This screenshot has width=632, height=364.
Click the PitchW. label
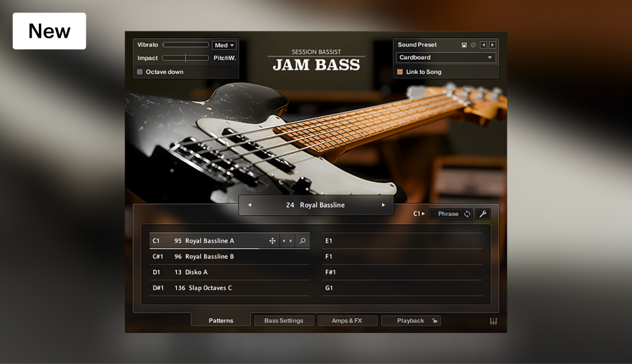point(225,58)
